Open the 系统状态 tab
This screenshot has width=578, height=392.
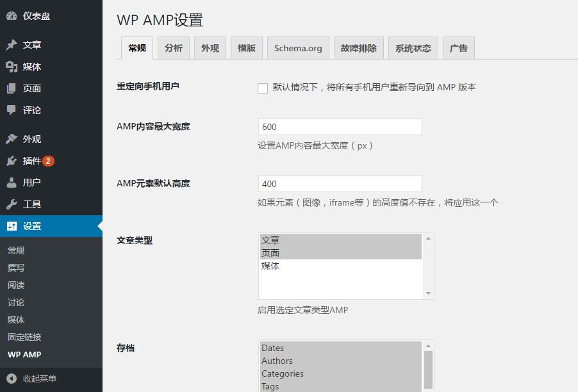tap(413, 48)
